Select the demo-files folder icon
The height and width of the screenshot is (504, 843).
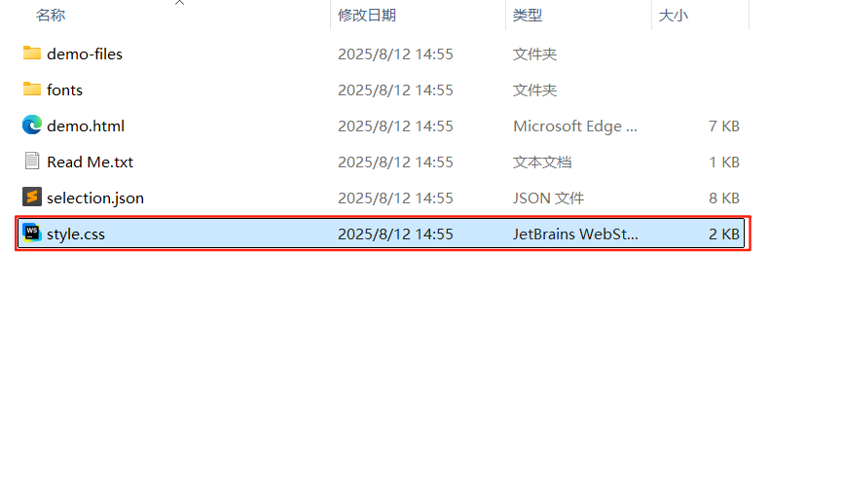pyautogui.click(x=32, y=54)
